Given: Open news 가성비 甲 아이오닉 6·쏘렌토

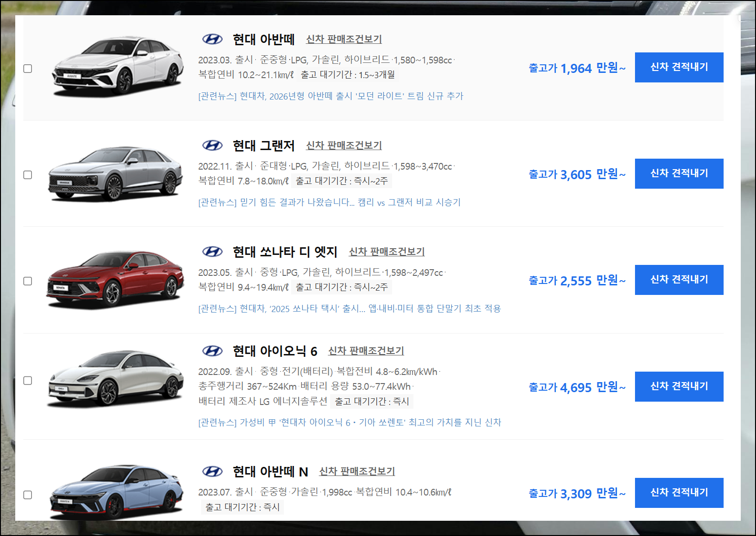Looking at the screenshot, I should pyautogui.click(x=350, y=423).
